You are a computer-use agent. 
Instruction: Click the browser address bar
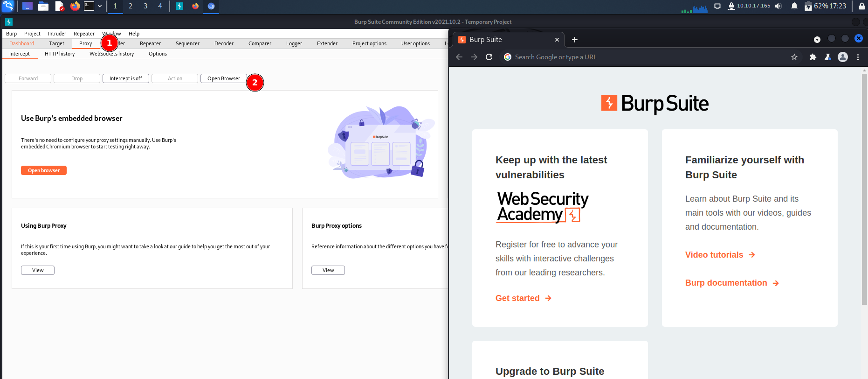tap(650, 57)
